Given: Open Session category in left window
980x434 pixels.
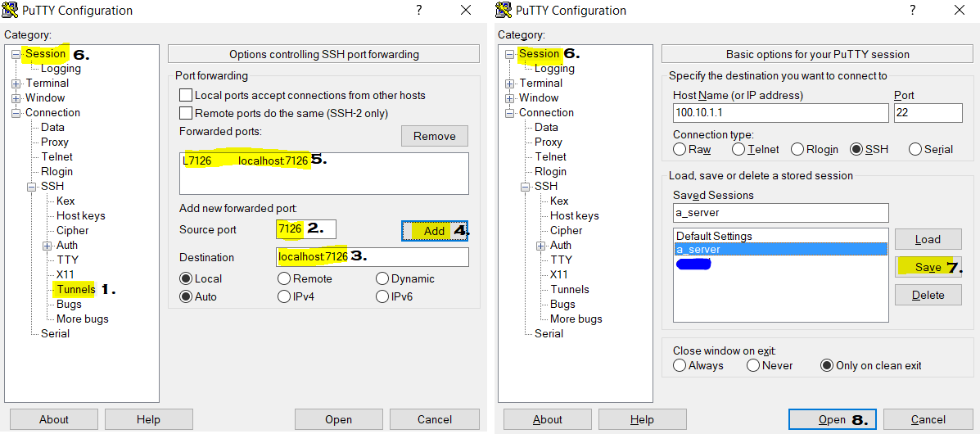Looking at the screenshot, I should click(46, 54).
